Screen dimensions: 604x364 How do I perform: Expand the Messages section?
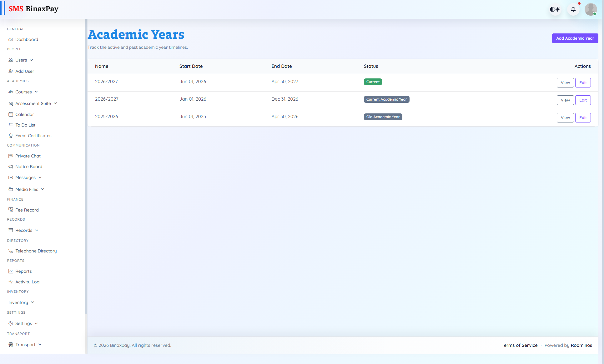coord(25,177)
